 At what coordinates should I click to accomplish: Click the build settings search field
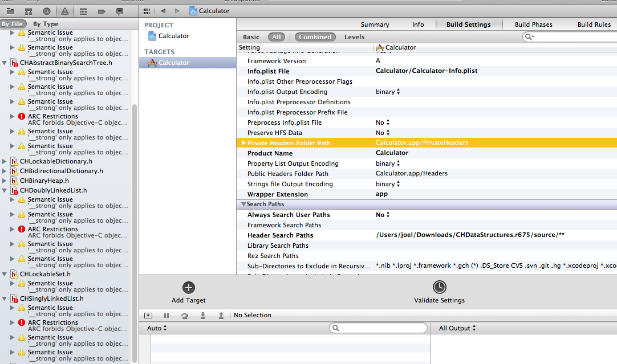coord(570,36)
